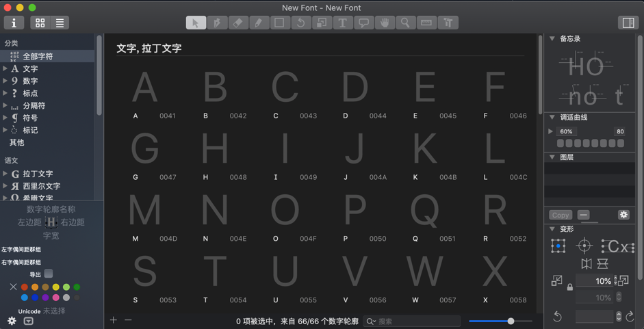Click the scale stepper arrows beside 10%
644x329 pixels.
[x=615, y=280]
